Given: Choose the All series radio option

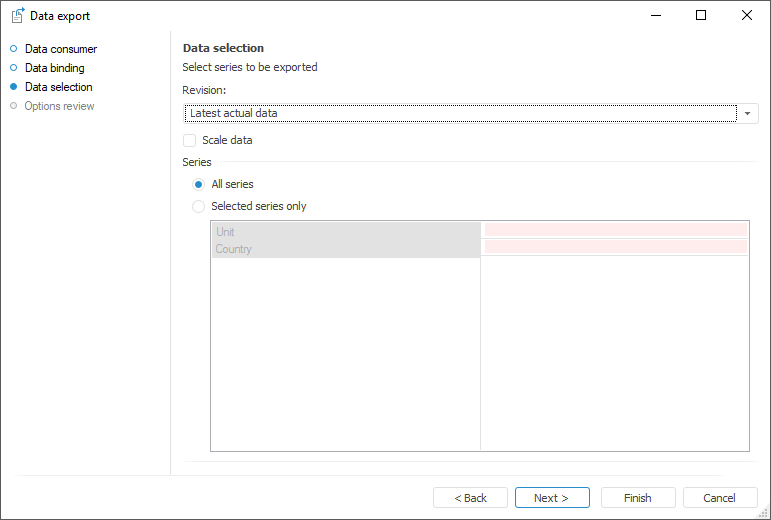Looking at the screenshot, I should [199, 185].
